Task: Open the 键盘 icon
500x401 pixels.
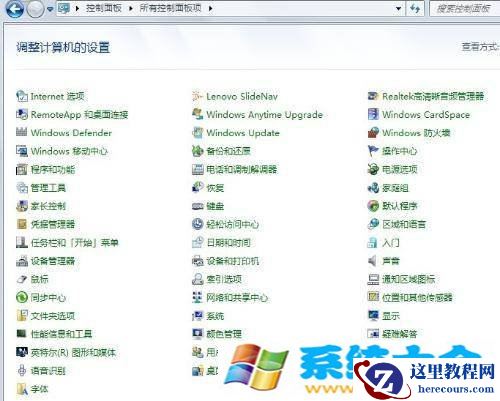Action: (197, 206)
